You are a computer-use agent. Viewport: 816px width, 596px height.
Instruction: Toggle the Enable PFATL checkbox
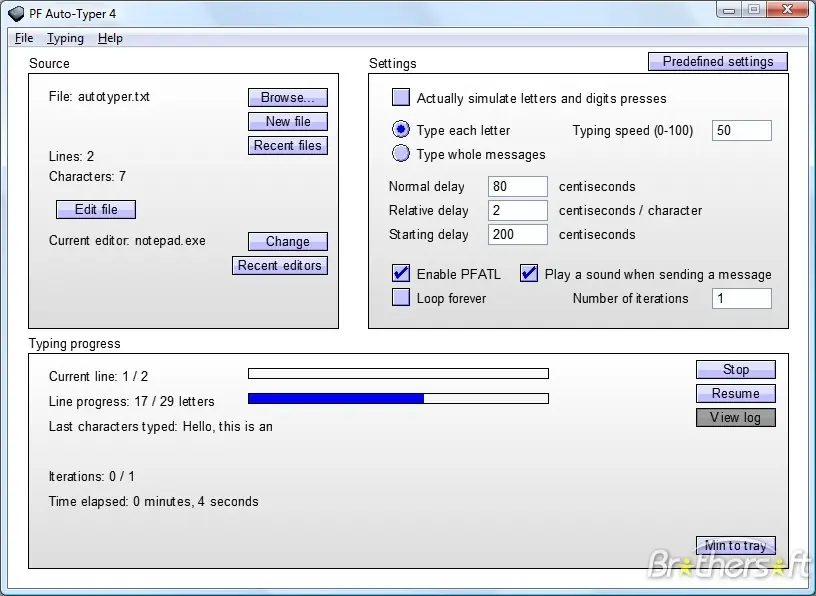pos(401,273)
